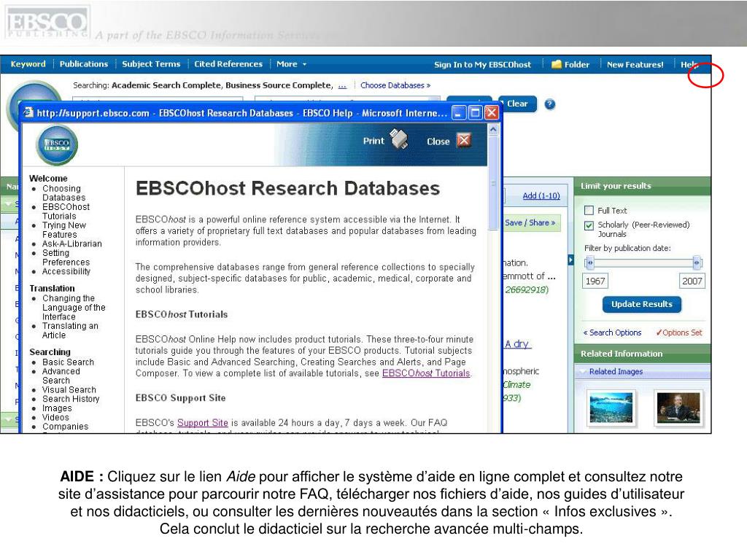The image size is (747, 560).
Task: Open the Folder icon in top bar
Action: pyautogui.click(x=556, y=64)
